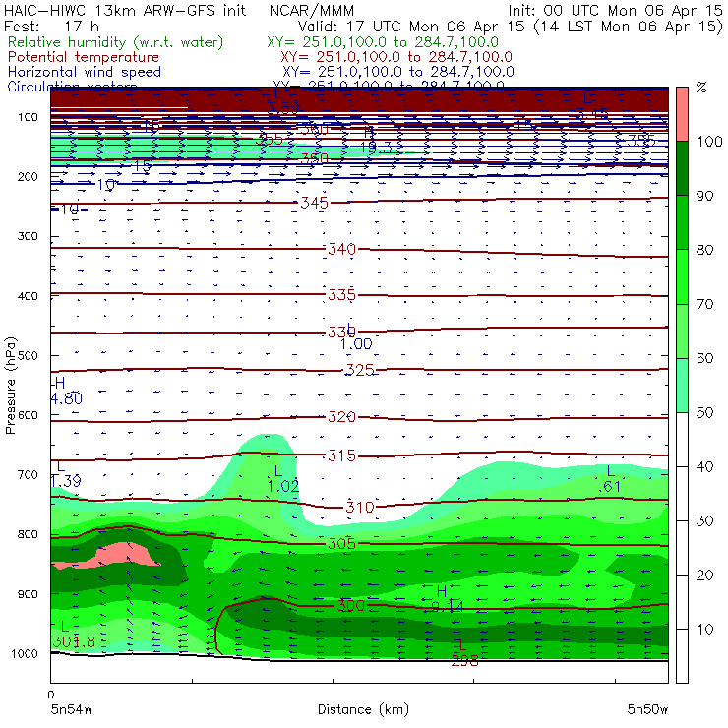Click the 'Pressure (hPa)' vertical axis title

pyautogui.click(x=10, y=386)
